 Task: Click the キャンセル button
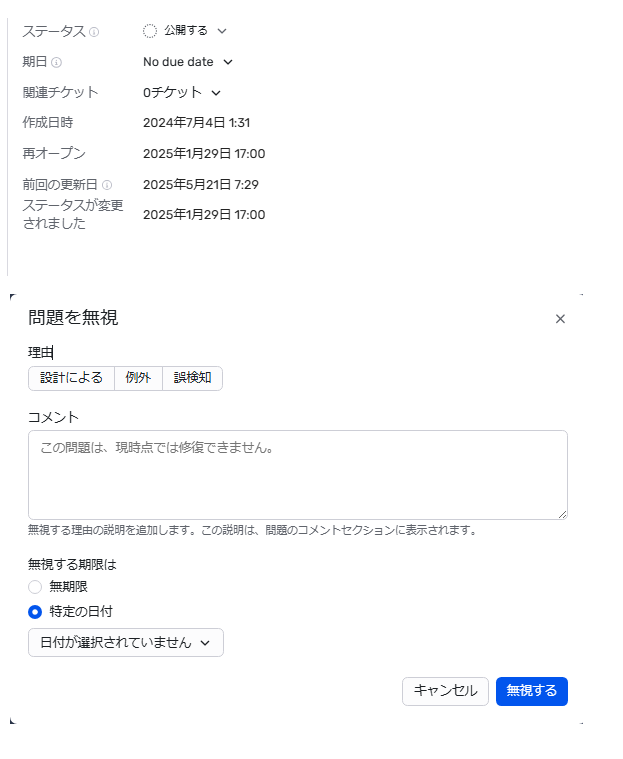(445, 691)
